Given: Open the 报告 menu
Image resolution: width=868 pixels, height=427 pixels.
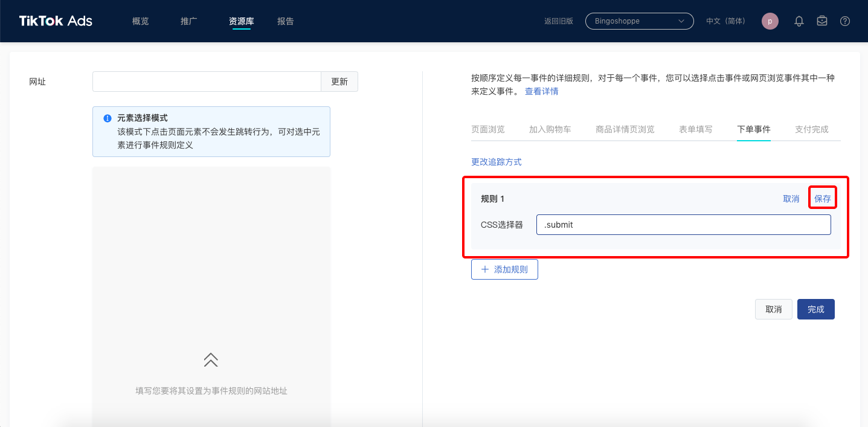Looking at the screenshot, I should [x=285, y=21].
